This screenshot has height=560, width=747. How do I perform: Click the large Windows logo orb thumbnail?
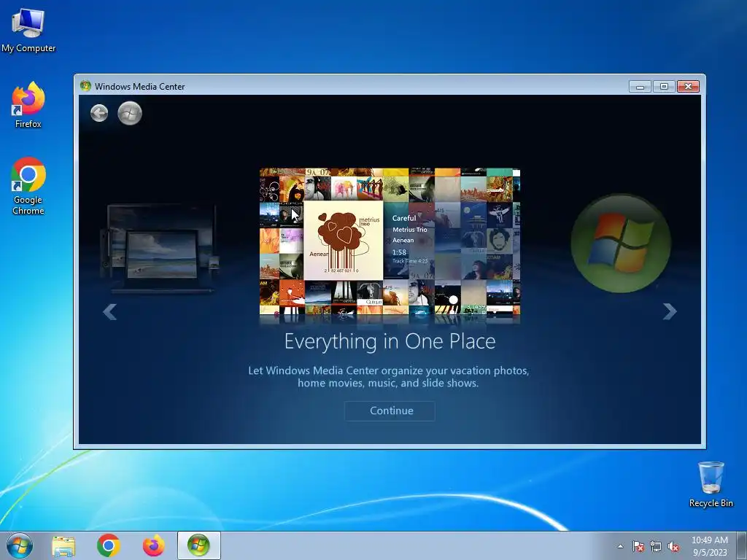click(621, 244)
